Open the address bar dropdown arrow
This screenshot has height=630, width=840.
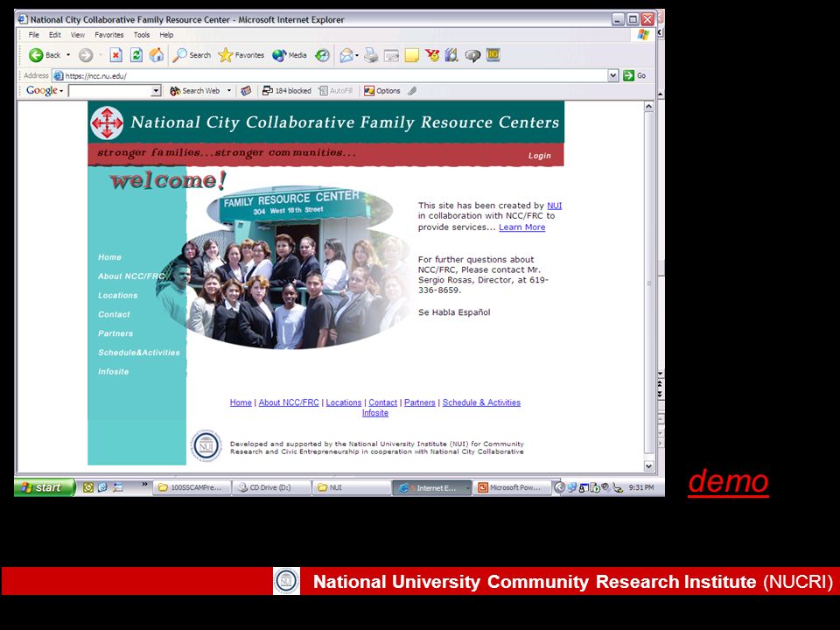pos(613,75)
